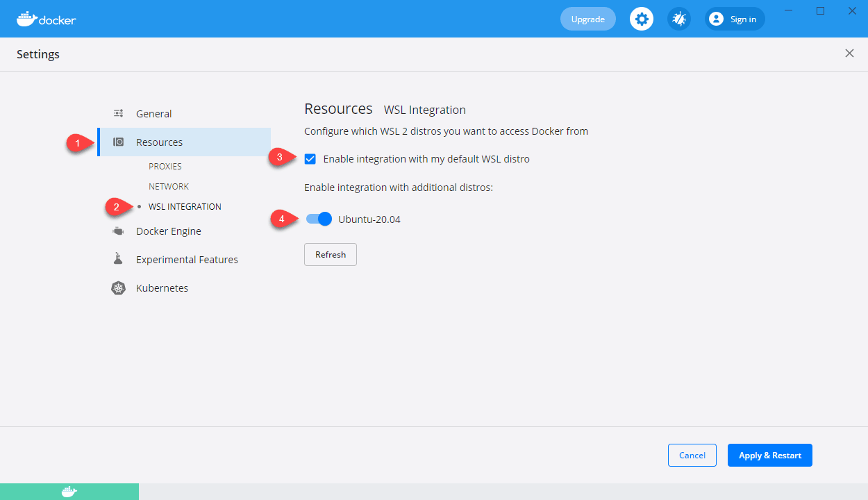The width and height of the screenshot is (868, 500).
Task: Close the Settings panel with X
Action: point(849,53)
